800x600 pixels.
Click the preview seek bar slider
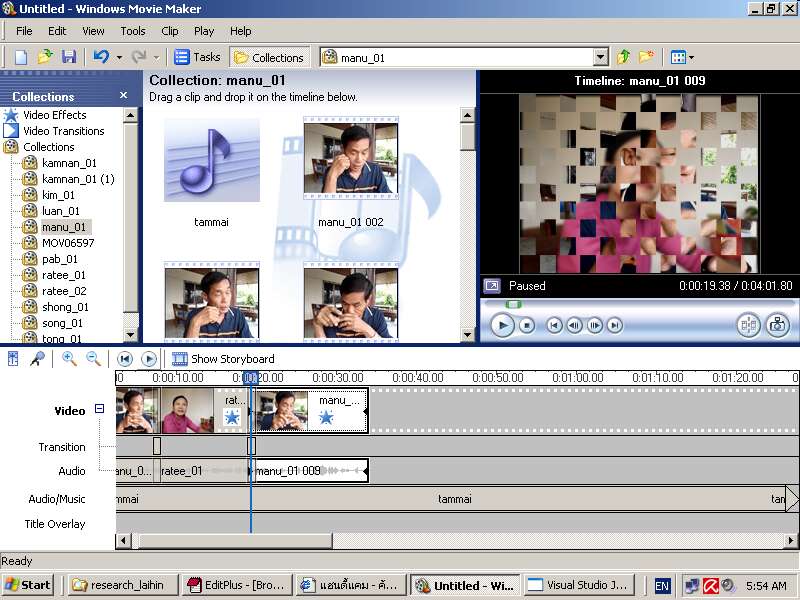514,304
